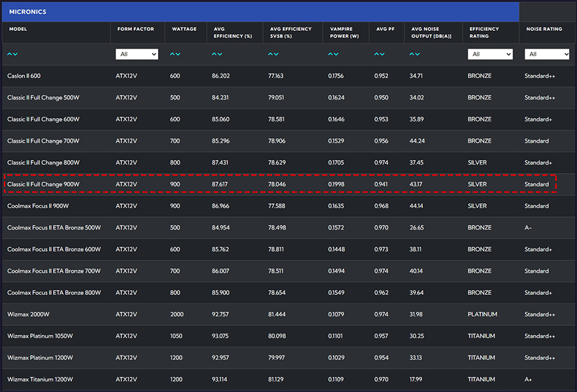Sort Avg Efficiency 5VSB descending down arrow

point(276,54)
